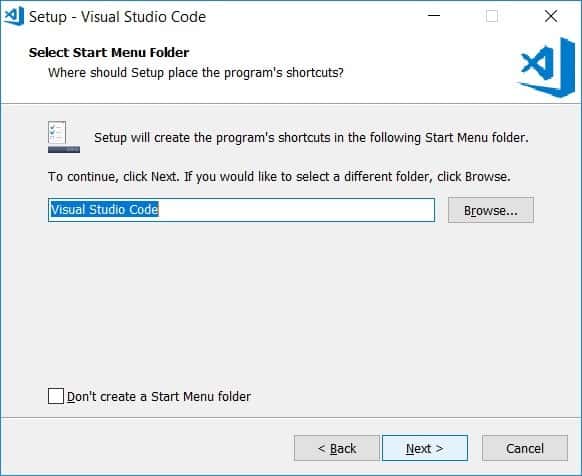582x476 pixels.
Task: Tick the Don't create a Start Menu folder checkbox
Action: coord(56,396)
